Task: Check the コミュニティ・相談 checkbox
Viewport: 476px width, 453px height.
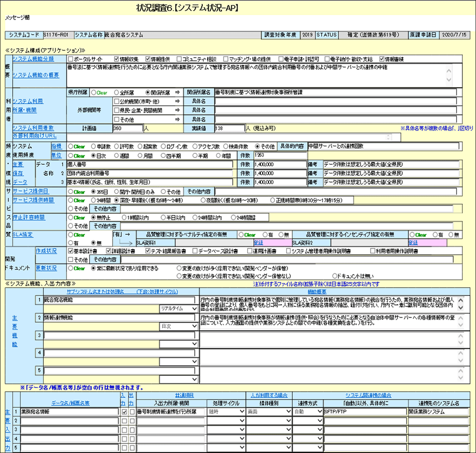Action: [179, 59]
